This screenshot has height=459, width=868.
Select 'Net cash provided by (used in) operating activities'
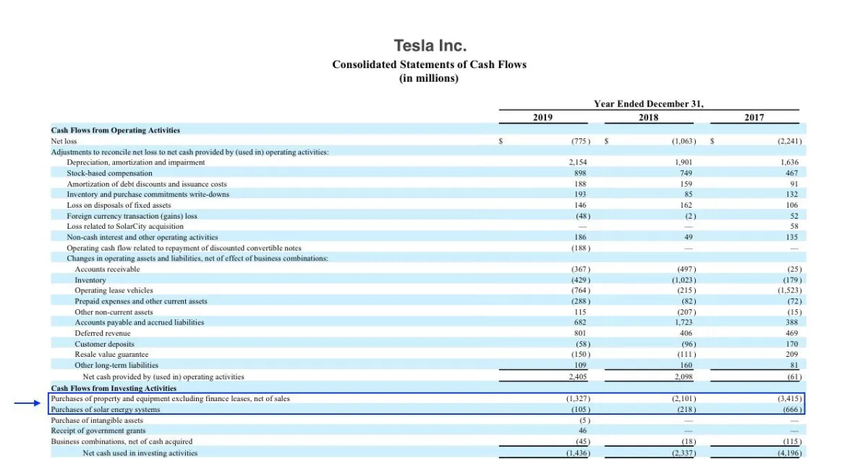pyautogui.click(x=163, y=376)
